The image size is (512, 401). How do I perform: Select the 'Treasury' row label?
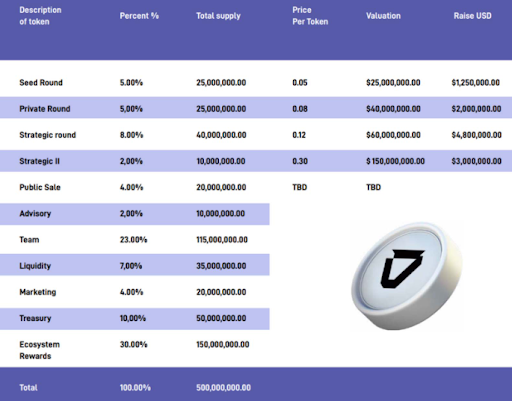[35, 318]
